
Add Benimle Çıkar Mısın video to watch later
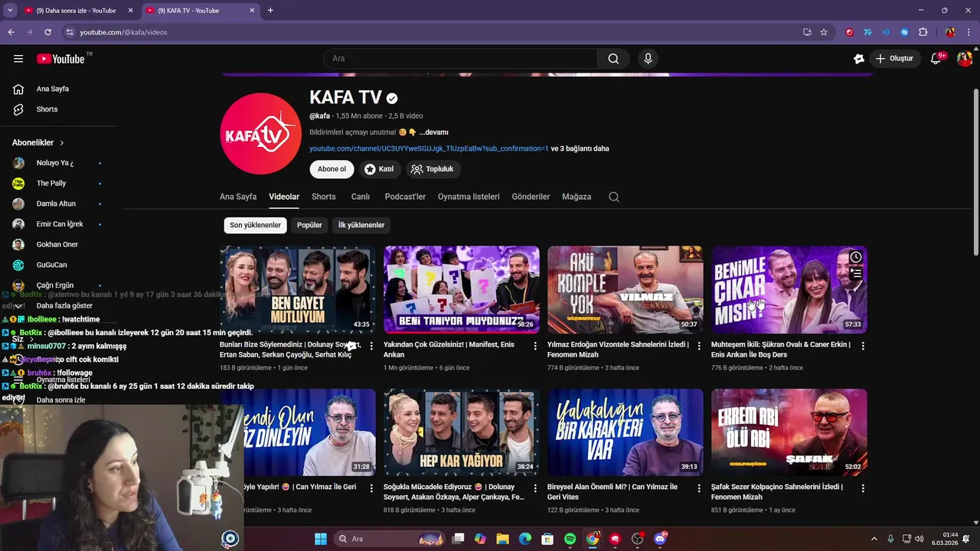(x=856, y=257)
